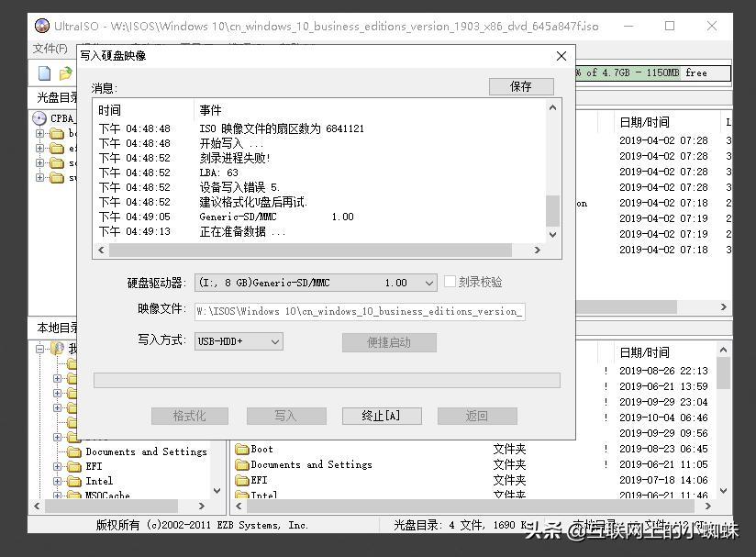Click the write progress bar

click(x=328, y=381)
